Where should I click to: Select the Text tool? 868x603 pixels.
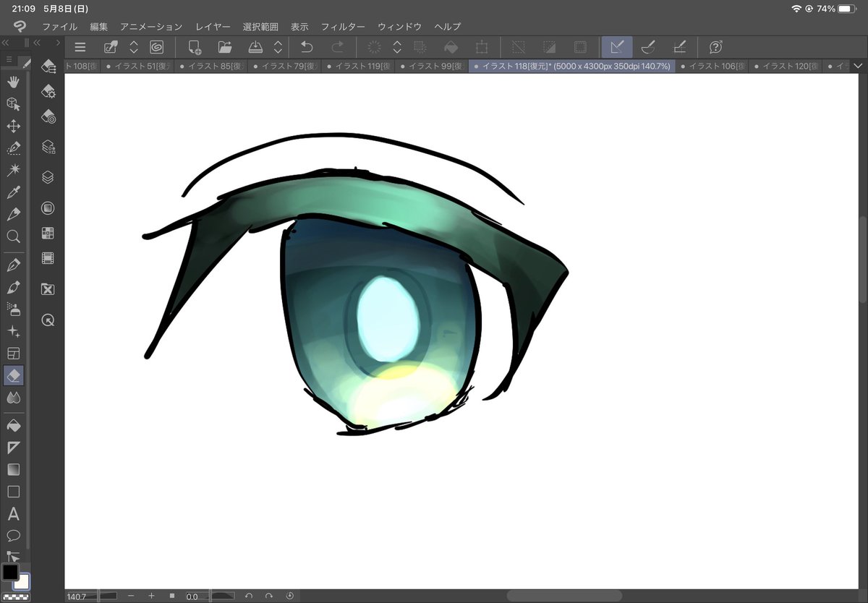(13, 514)
